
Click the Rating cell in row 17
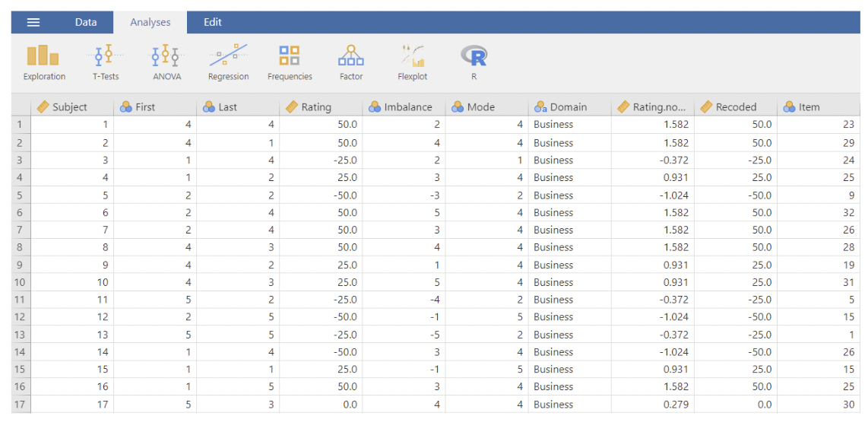pos(320,405)
